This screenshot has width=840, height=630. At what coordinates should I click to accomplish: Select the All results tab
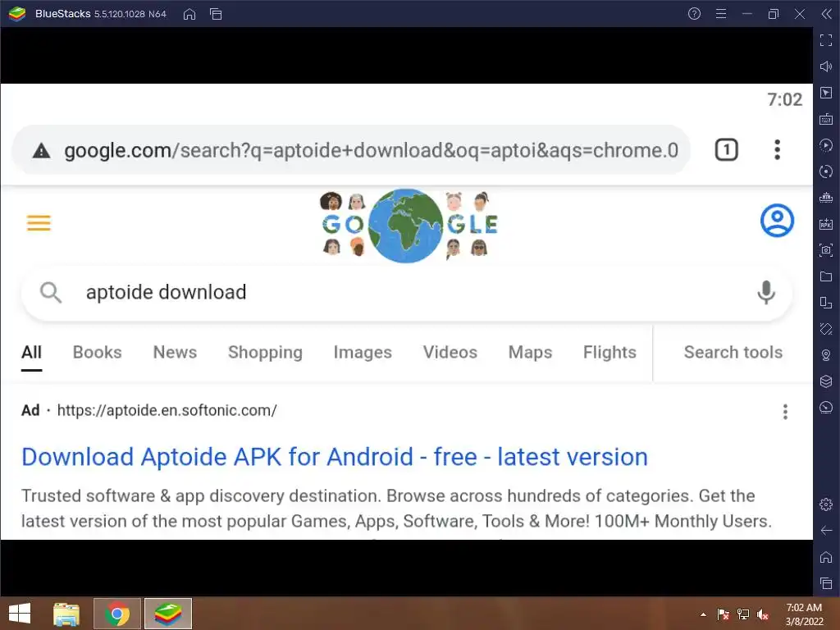(32, 353)
